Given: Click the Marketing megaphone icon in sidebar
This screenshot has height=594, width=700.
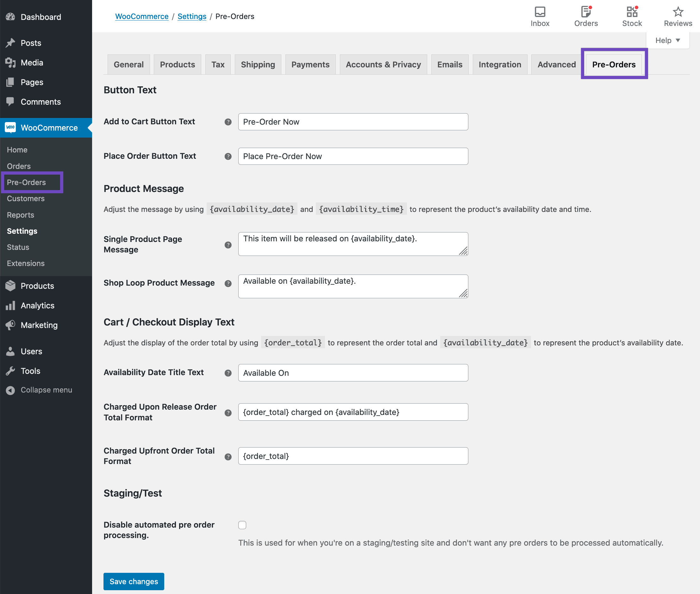Looking at the screenshot, I should coord(10,325).
